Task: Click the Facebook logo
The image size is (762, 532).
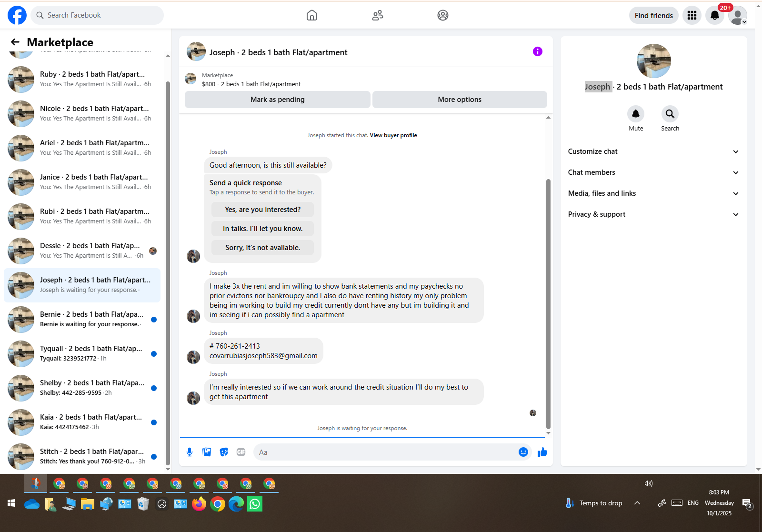Action: click(x=17, y=15)
